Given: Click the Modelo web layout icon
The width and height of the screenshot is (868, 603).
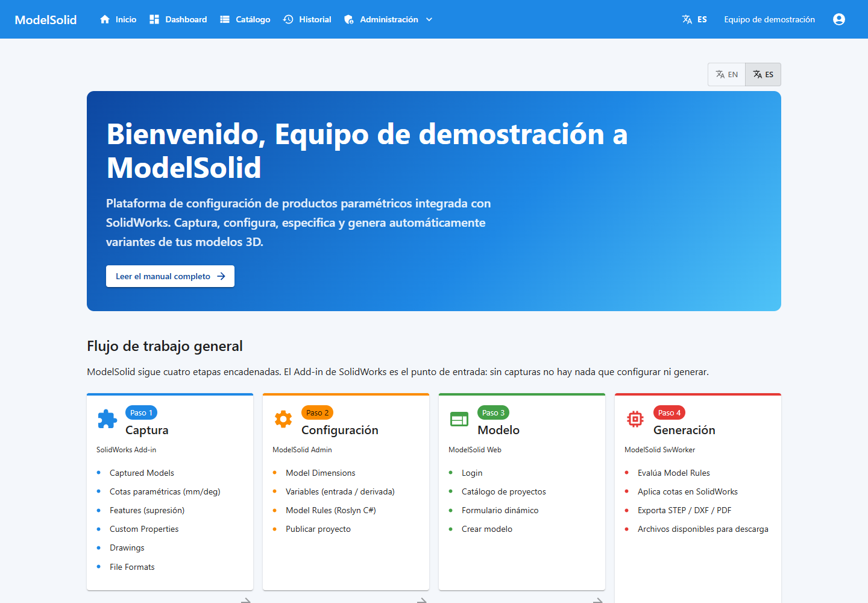Looking at the screenshot, I should [x=459, y=418].
